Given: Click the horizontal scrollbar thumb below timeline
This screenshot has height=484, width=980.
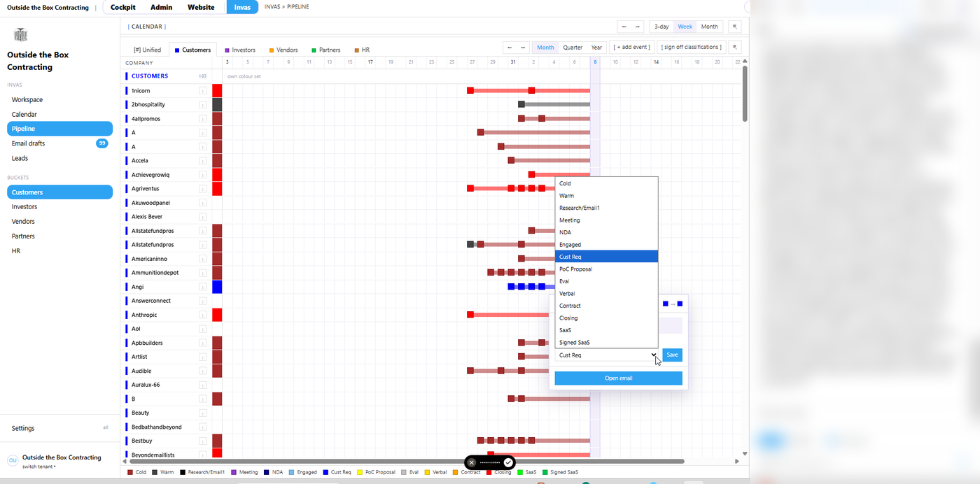Looking at the screenshot, I should (x=407, y=462).
